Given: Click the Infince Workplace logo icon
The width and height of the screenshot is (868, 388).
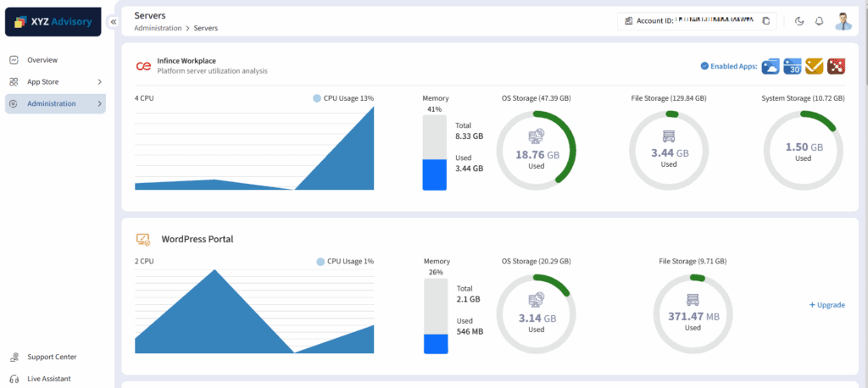Looking at the screenshot, I should (143, 66).
